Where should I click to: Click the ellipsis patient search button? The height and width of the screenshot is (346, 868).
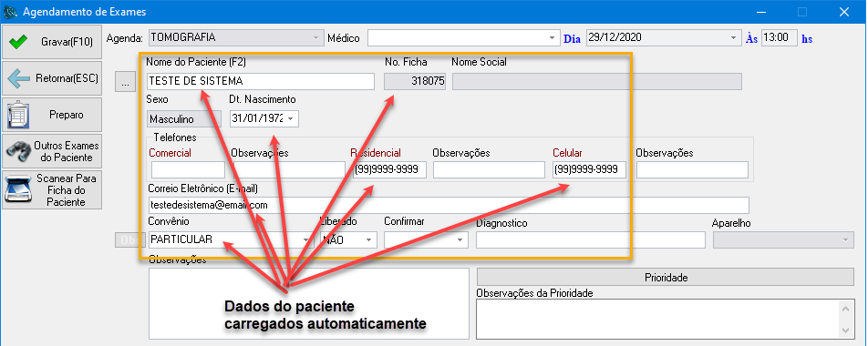coord(126,82)
